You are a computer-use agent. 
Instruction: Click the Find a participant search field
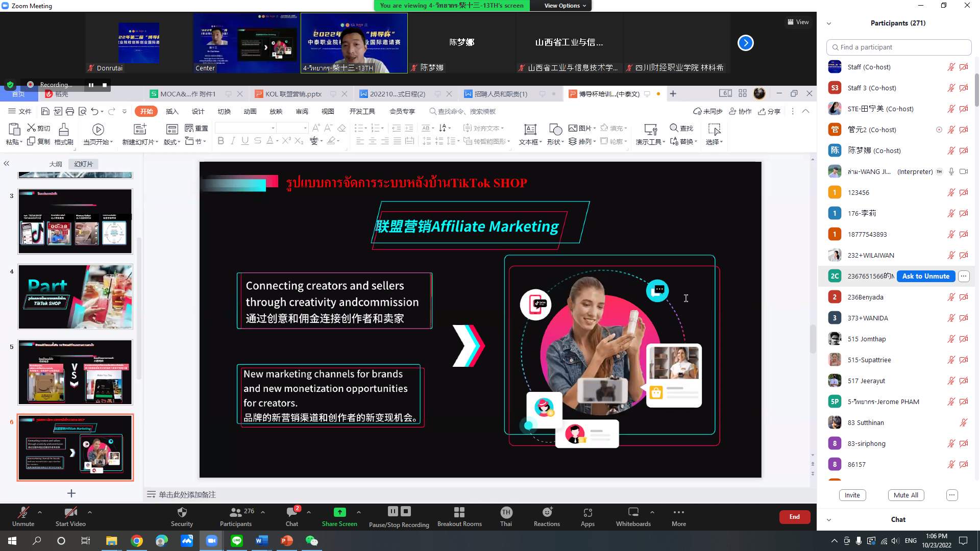(898, 47)
